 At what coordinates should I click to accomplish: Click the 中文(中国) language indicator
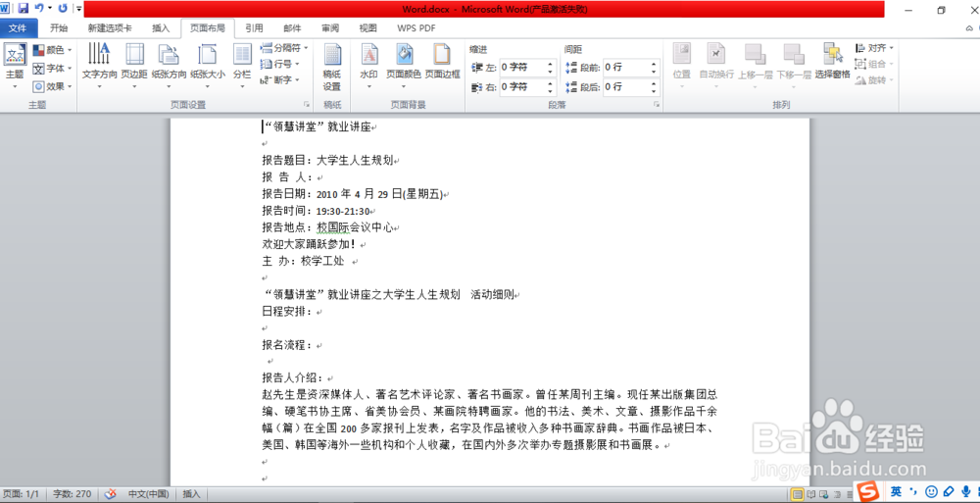(149, 494)
